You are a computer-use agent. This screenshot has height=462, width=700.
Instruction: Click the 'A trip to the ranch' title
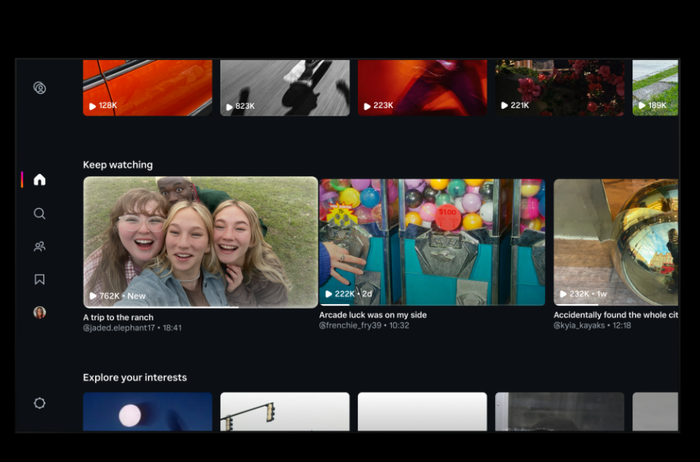pyautogui.click(x=118, y=317)
